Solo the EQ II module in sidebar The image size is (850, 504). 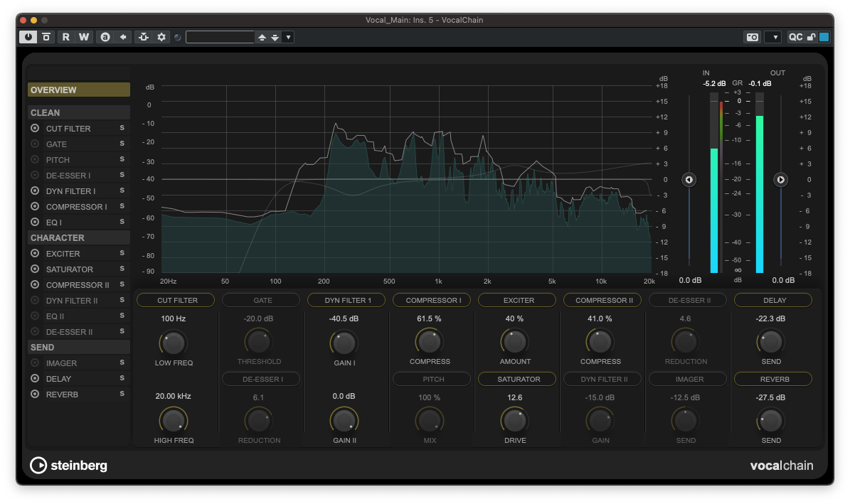pyautogui.click(x=122, y=316)
